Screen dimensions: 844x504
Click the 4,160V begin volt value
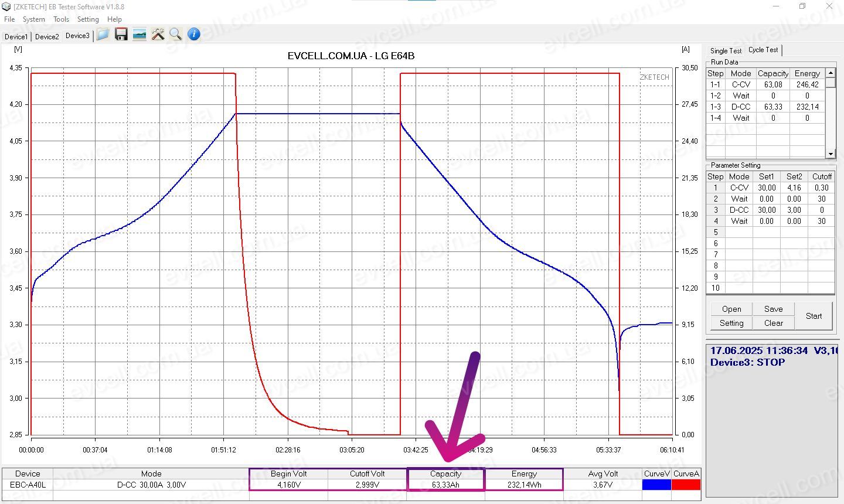(x=289, y=485)
